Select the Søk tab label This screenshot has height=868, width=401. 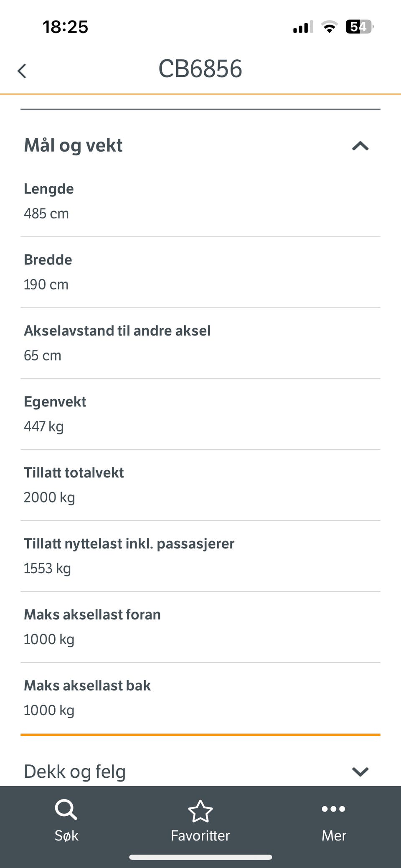pyautogui.click(x=66, y=835)
